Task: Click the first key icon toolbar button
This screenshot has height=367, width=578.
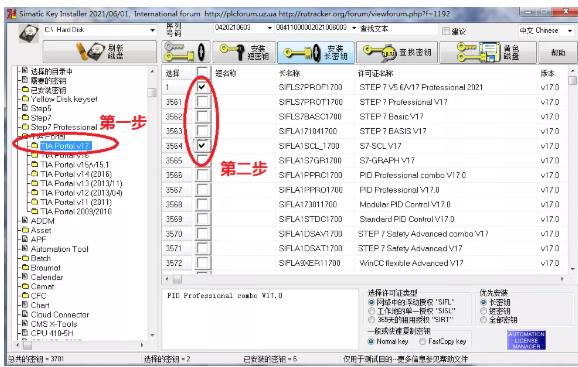Action: [x=186, y=52]
